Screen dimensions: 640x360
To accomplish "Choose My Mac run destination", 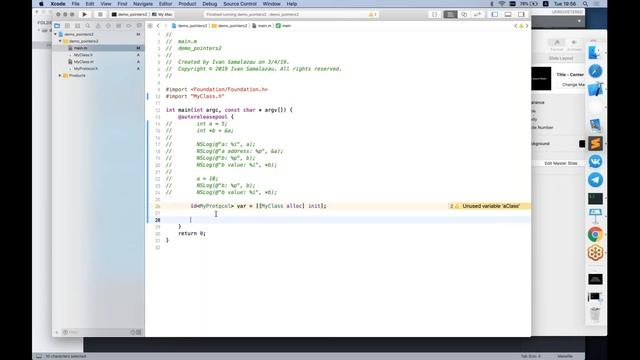I will 162,14.
